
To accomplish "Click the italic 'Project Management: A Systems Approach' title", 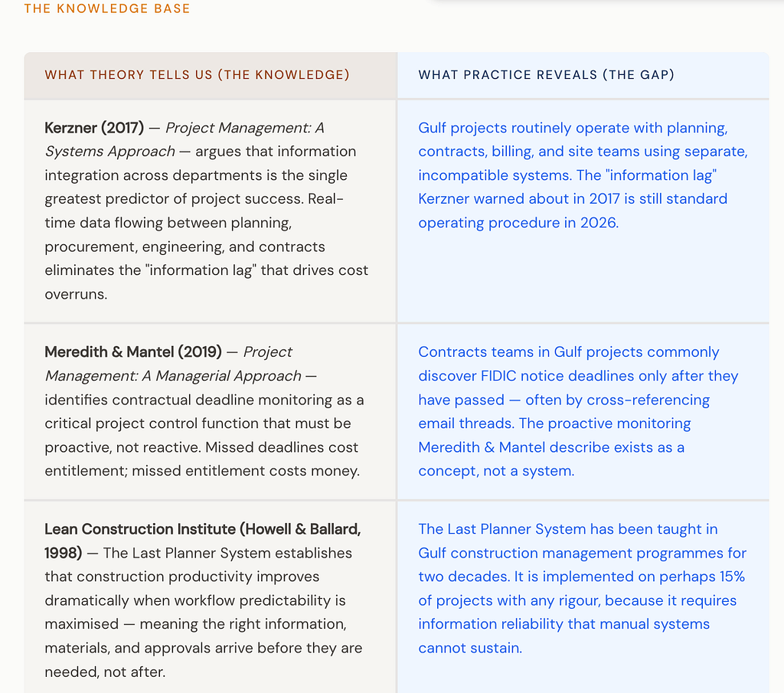I will click(185, 139).
